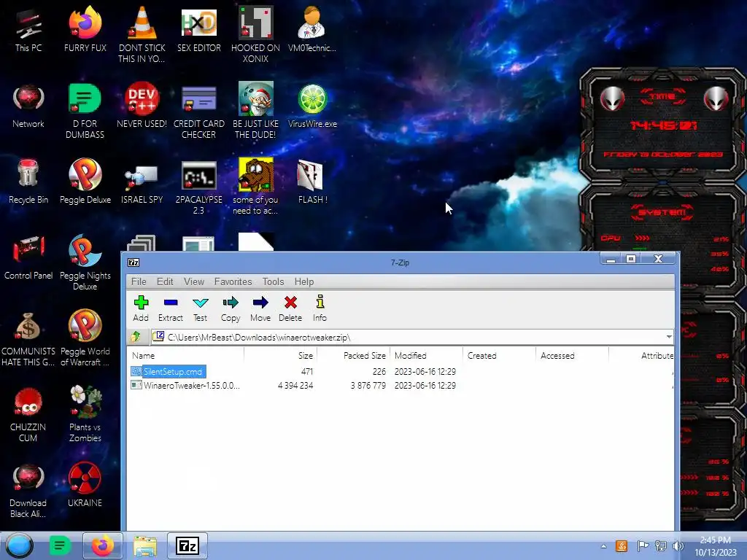This screenshot has width=747, height=560.
Task: Click packed size value 3 876 779
Action: (368, 385)
